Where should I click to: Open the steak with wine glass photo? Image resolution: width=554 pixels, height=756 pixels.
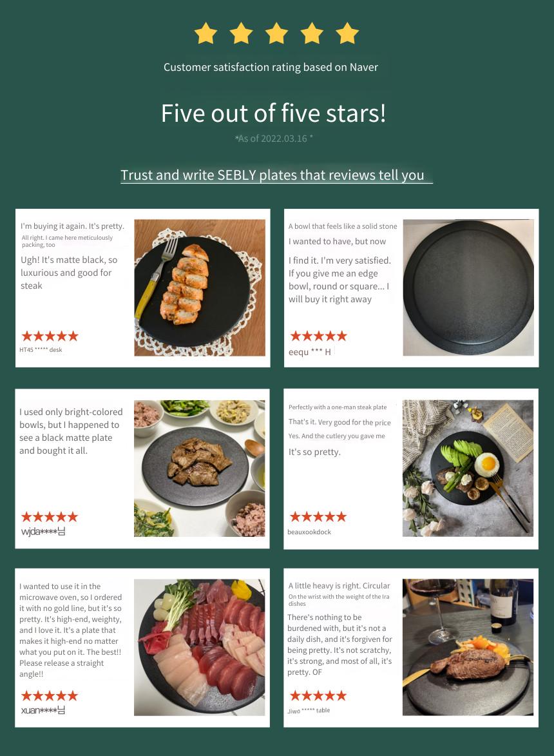tap(468, 648)
